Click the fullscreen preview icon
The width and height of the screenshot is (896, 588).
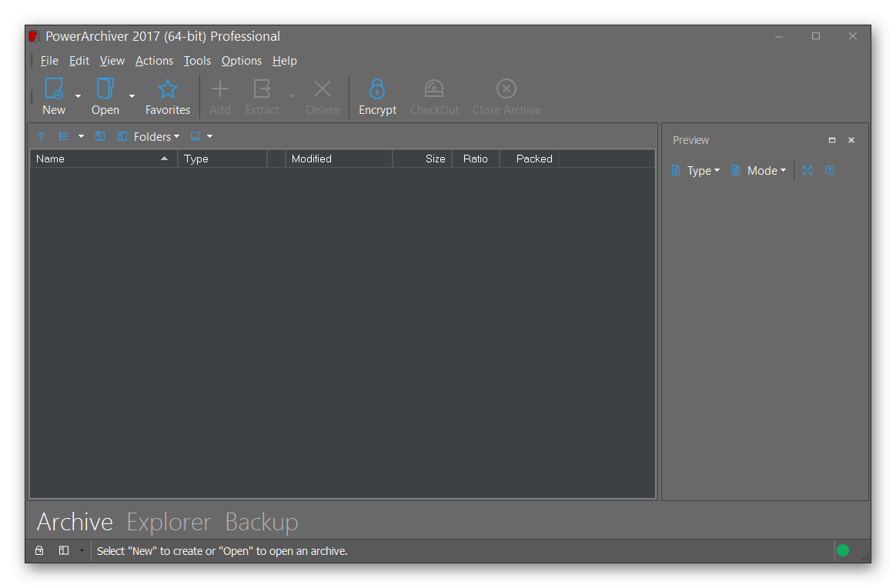coord(807,171)
